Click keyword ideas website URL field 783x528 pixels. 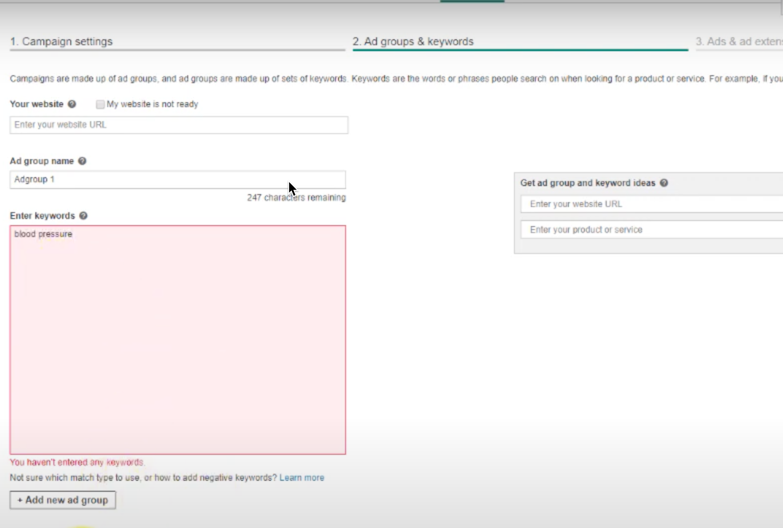pos(652,204)
